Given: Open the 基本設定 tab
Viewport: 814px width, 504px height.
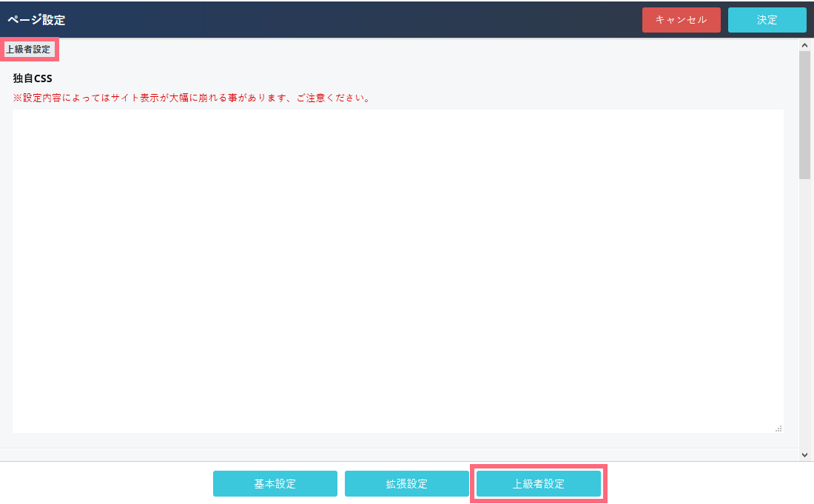Looking at the screenshot, I should coord(275,484).
